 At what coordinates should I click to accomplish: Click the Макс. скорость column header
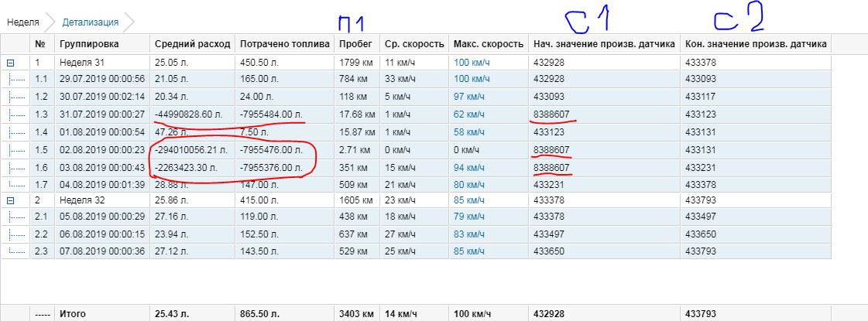(x=488, y=45)
